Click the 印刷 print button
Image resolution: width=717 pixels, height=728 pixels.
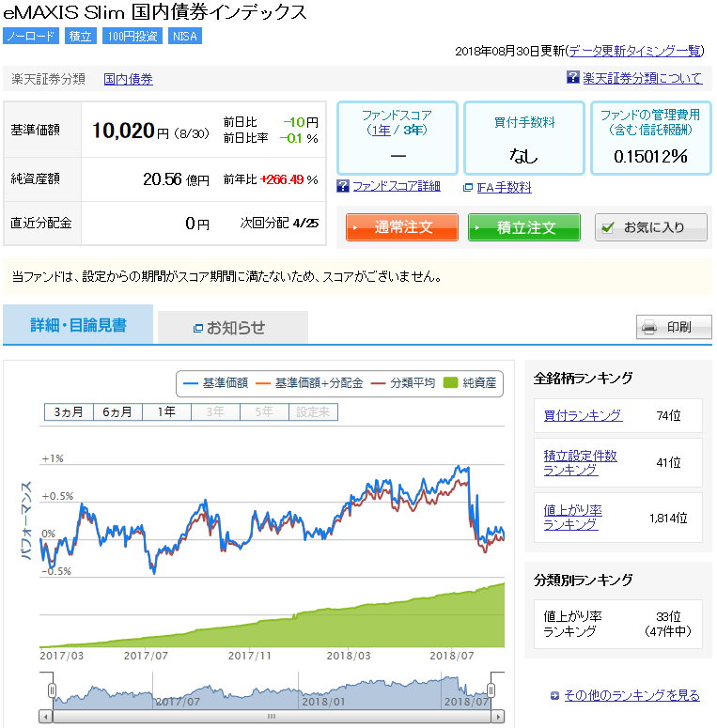point(674,327)
